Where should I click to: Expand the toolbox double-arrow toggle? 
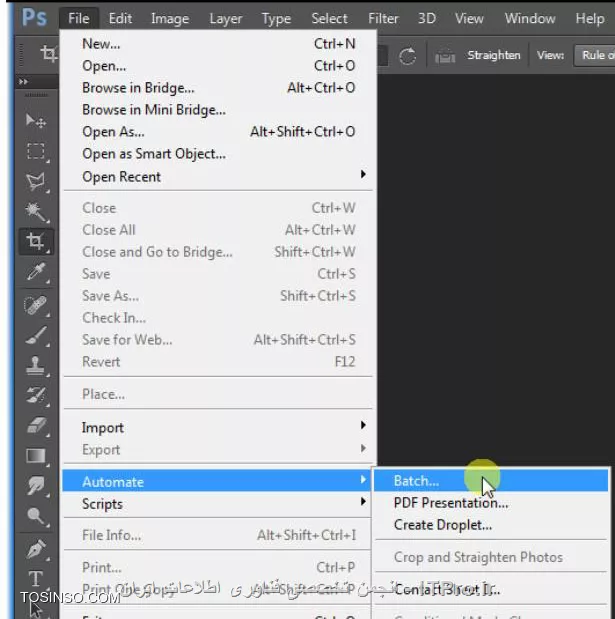[x=23, y=81]
